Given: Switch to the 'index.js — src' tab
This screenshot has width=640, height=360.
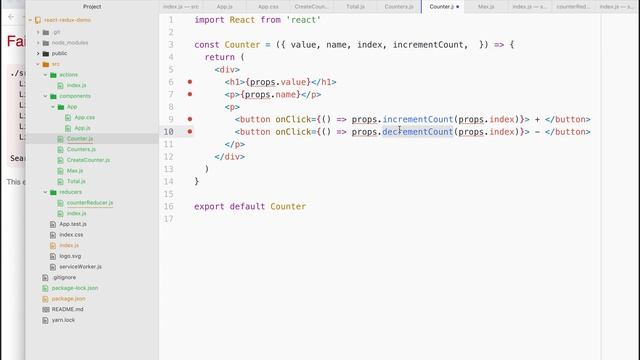Looking at the screenshot, I should click(181, 7).
